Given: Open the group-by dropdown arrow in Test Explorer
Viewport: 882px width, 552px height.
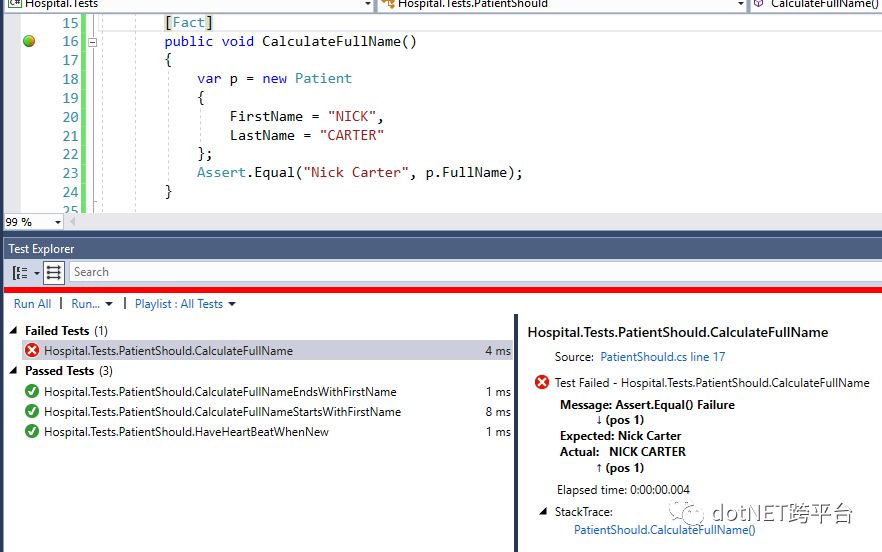Looking at the screenshot, I should [37, 273].
